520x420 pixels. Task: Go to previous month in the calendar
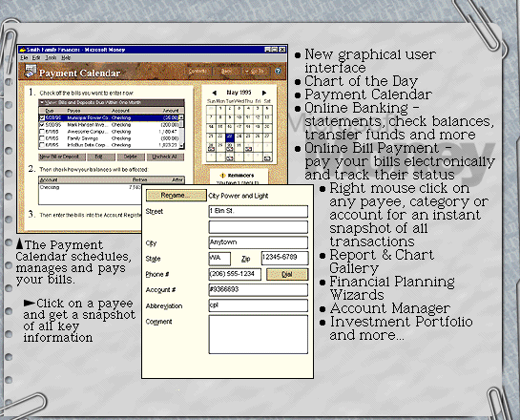(x=215, y=93)
